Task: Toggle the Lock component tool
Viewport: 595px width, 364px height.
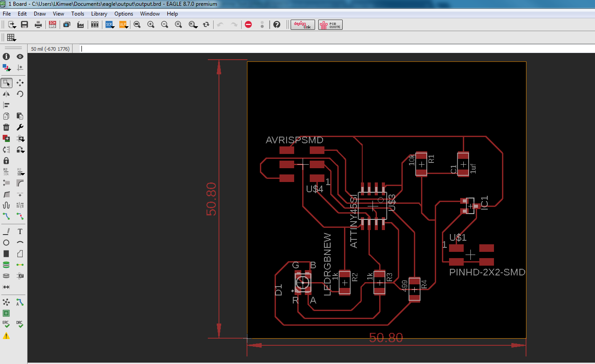Action: (6, 161)
